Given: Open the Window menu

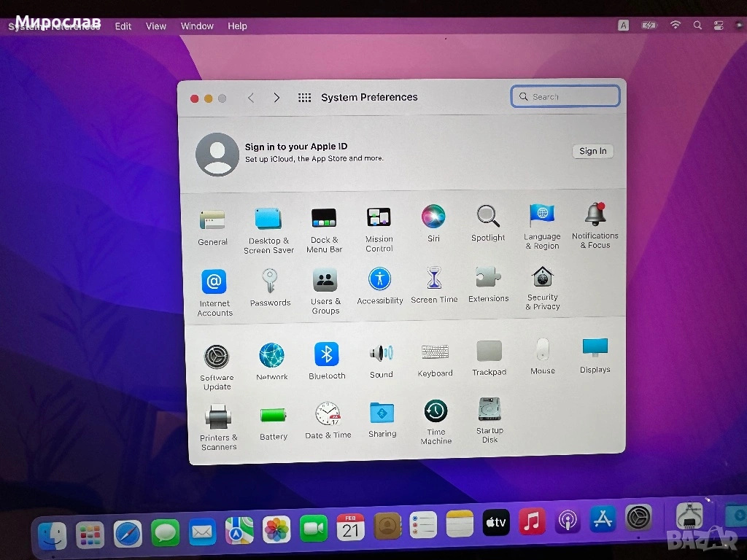Looking at the screenshot, I should click(x=197, y=26).
